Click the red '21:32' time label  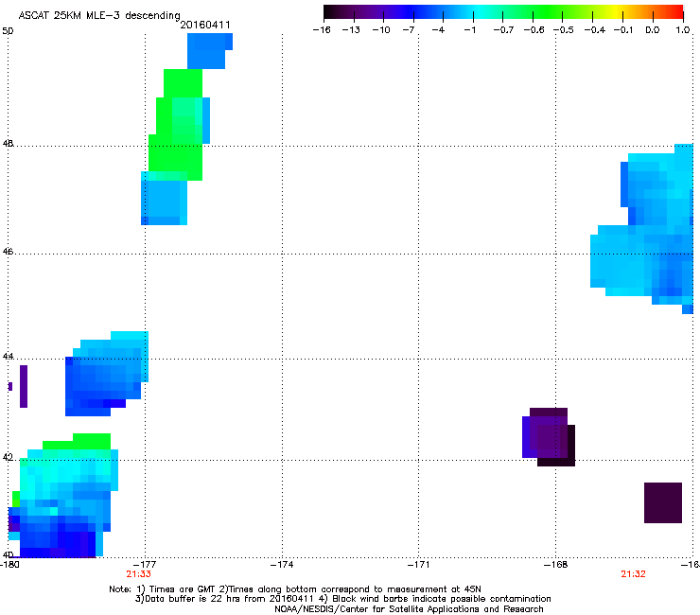[633, 574]
